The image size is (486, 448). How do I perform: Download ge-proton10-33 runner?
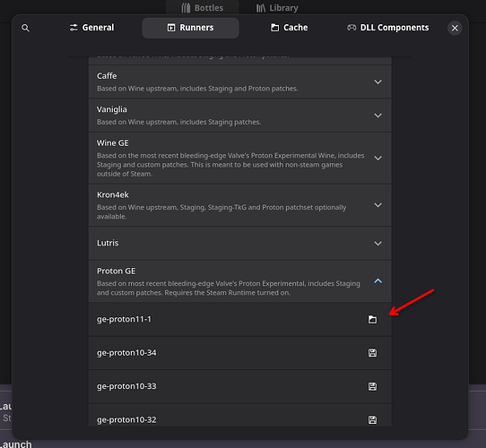click(372, 386)
